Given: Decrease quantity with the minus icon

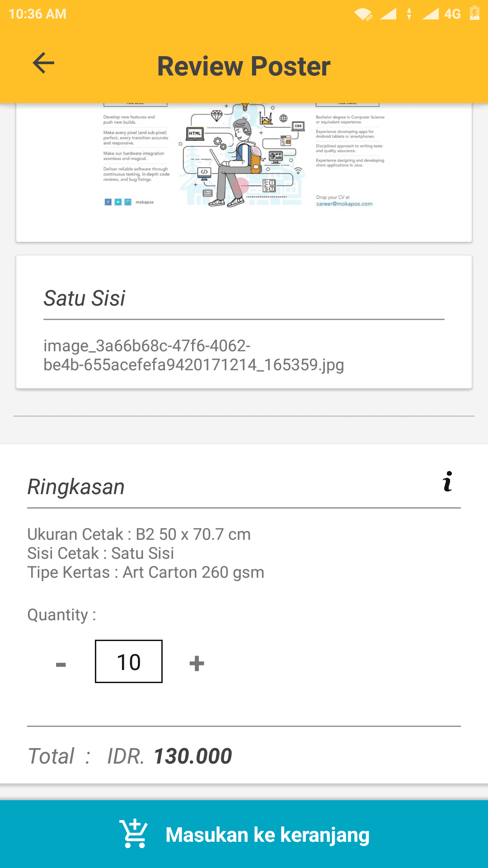Looking at the screenshot, I should tap(61, 664).
